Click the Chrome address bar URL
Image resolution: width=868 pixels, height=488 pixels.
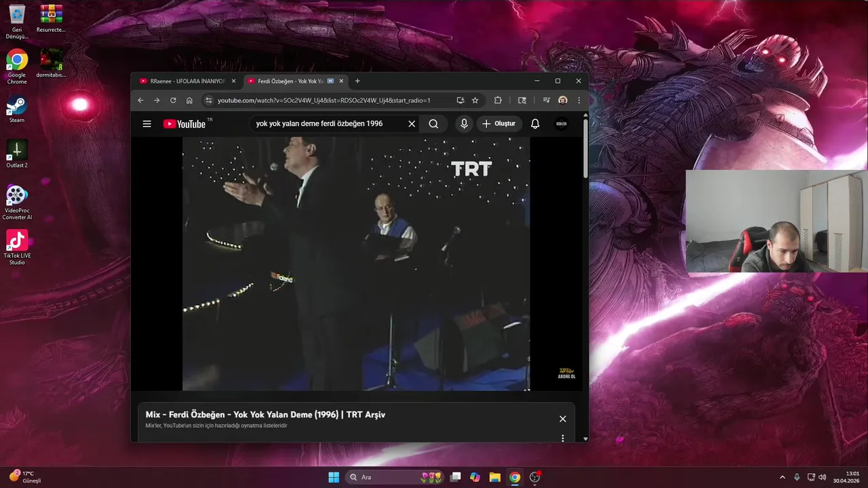click(324, 100)
